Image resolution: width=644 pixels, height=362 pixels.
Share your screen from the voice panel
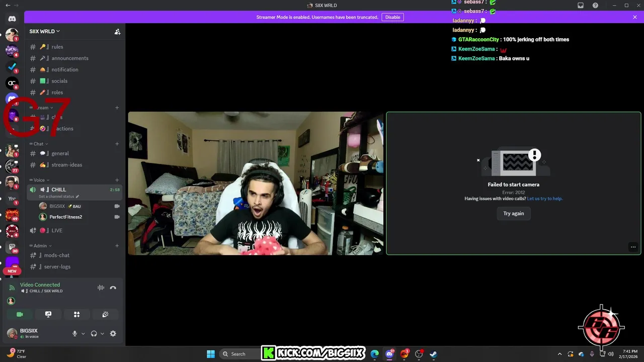click(48, 314)
